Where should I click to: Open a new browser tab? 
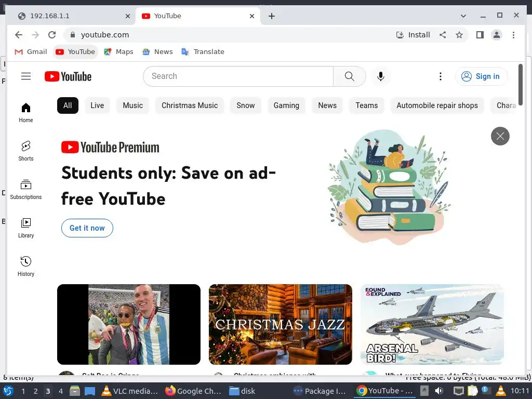[271, 16]
